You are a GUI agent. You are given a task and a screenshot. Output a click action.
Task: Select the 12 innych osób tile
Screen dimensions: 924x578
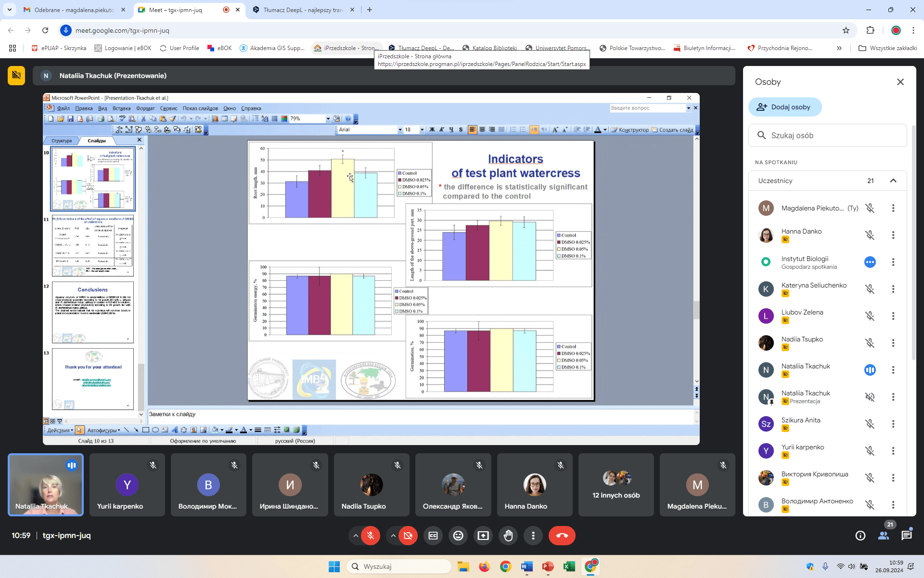coord(616,485)
